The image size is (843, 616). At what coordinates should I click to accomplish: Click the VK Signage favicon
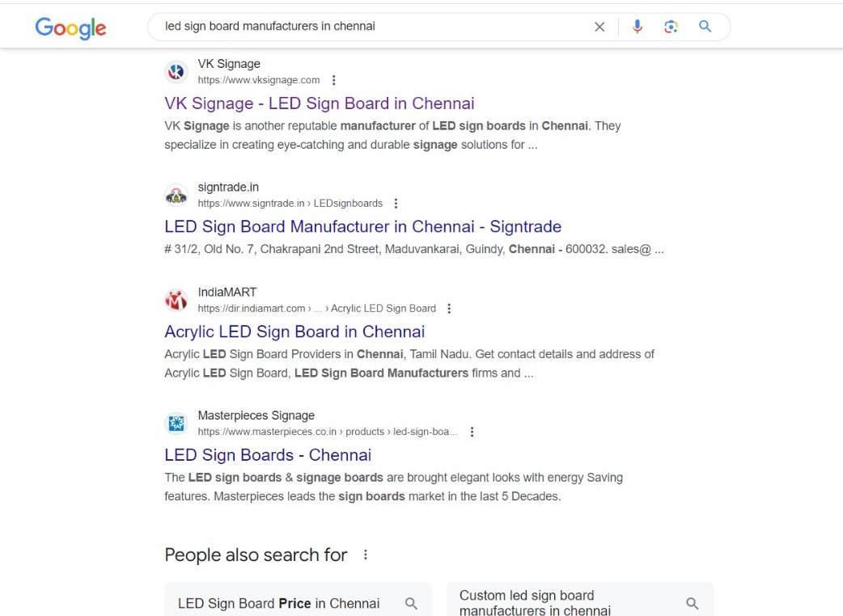(x=176, y=72)
